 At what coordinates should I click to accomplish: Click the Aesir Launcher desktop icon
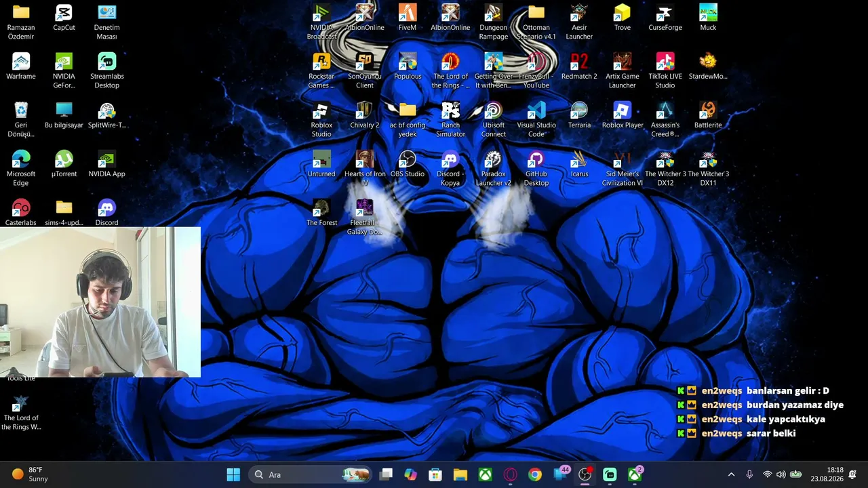tap(579, 22)
